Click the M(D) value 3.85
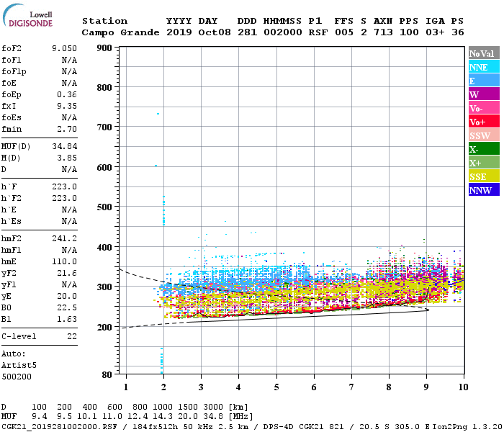This screenshot has height=432, width=504. click(x=67, y=158)
